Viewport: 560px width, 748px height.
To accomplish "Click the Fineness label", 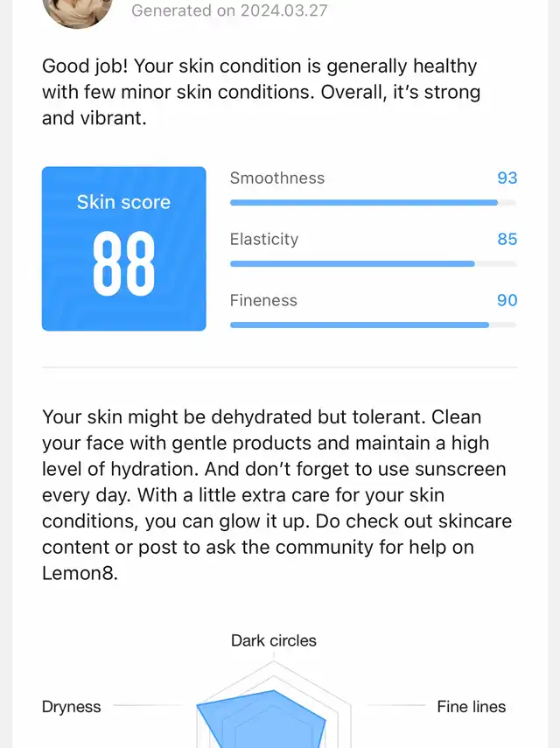I will tap(263, 300).
